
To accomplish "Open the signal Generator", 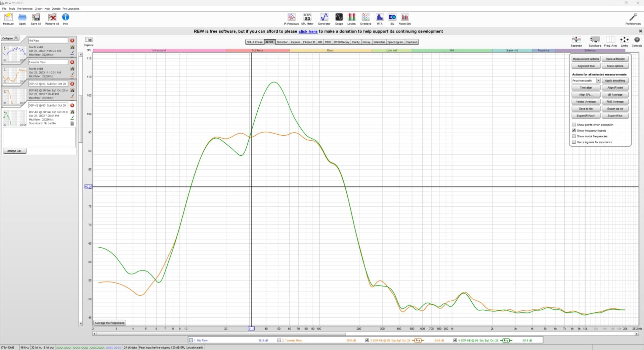I will click(324, 19).
